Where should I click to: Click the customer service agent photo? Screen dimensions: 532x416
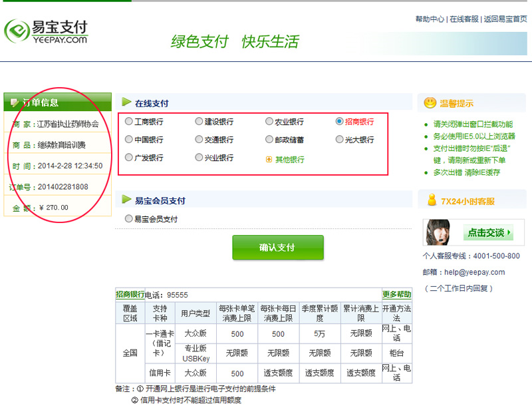[x=438, y=232]
